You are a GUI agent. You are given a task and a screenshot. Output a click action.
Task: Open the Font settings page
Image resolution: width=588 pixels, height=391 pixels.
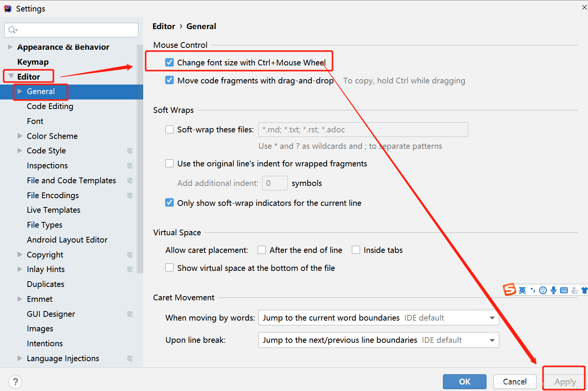pyautogui.click(x=35, y=121)
